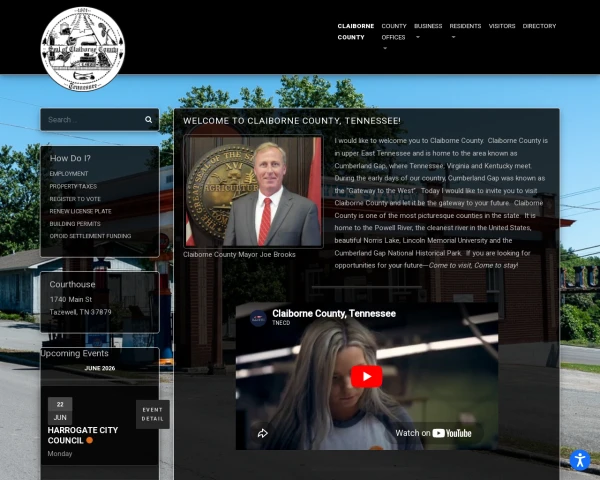Click the Claiborne County Mayor Joe Brooks caption
600x480 pixels.
(239, 255)
